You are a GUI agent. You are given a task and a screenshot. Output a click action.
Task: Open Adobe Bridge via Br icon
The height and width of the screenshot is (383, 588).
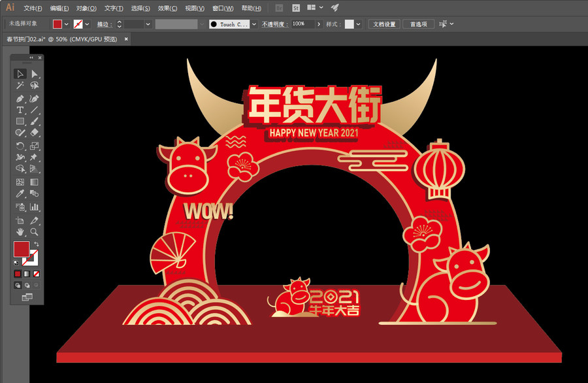(279, 8)
